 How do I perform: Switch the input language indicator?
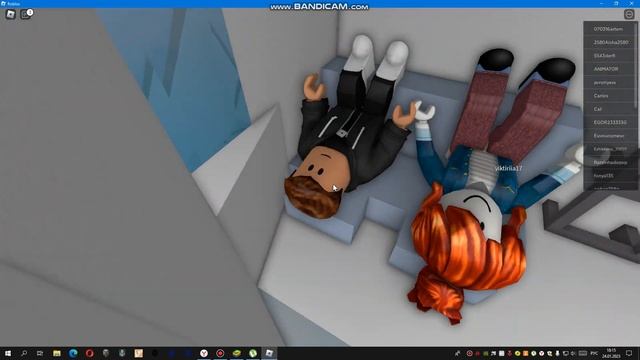pyautogui.click(x=594, y=353)
